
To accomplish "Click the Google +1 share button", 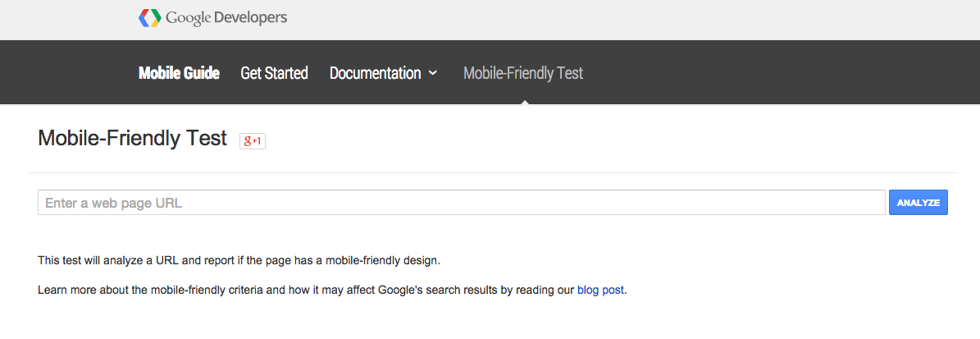I will click(253, 140).
